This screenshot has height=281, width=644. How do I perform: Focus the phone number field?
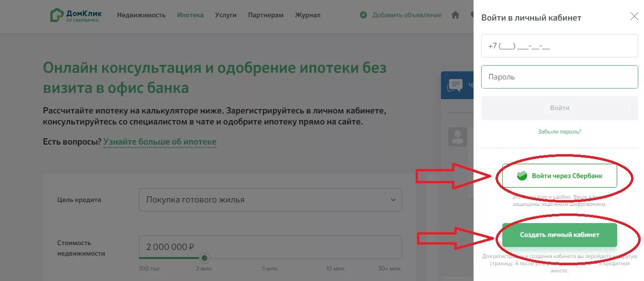(x=559, y=46)
